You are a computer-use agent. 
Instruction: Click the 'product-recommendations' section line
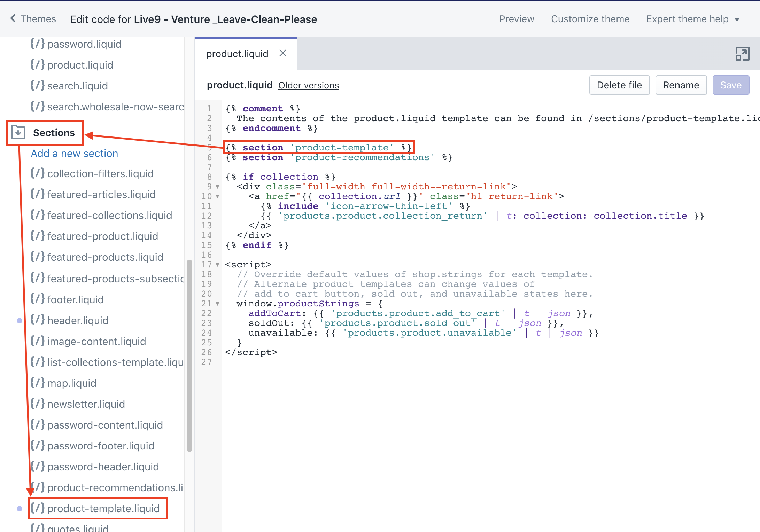click(339, 157)
